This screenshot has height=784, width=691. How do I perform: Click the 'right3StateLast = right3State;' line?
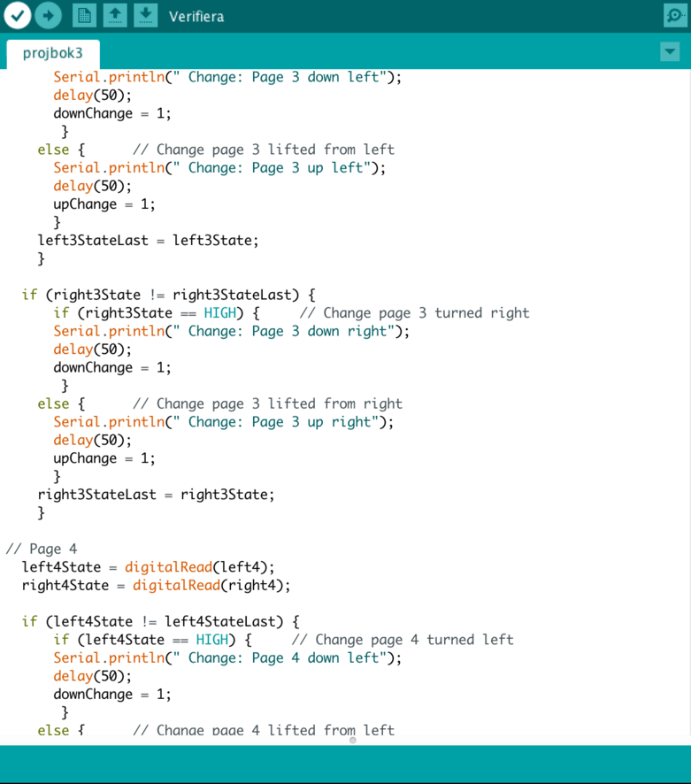coord(156,495)
